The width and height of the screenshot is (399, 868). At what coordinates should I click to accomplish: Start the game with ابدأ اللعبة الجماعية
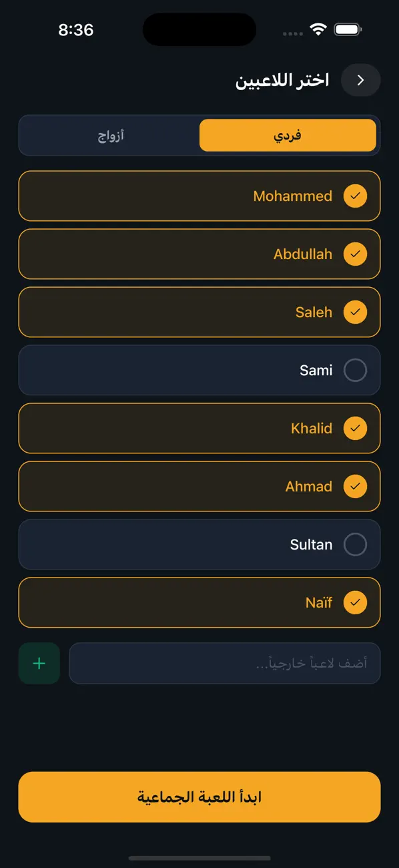click(x=199, y=797)
